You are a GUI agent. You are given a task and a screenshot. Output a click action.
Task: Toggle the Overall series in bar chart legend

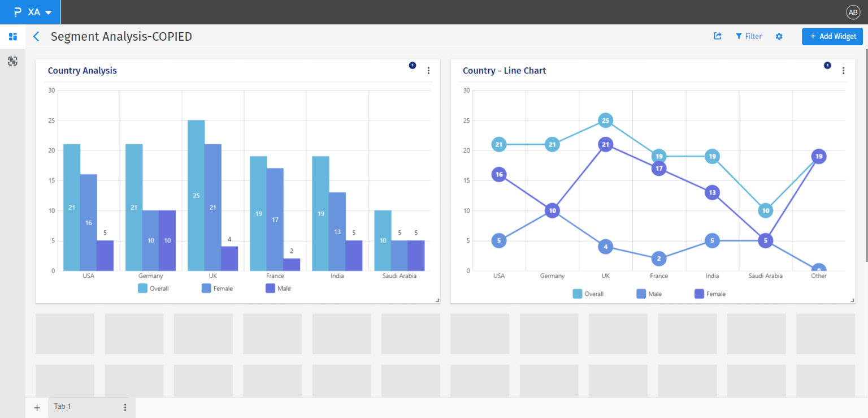pos(153,288)
